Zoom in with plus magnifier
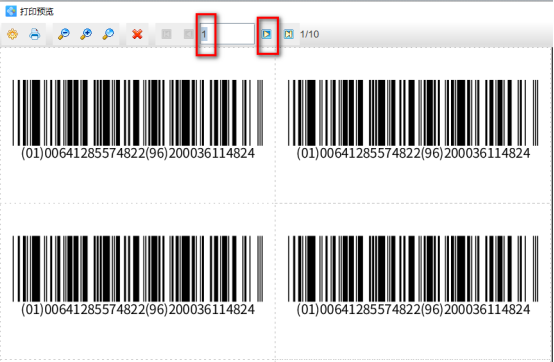 pos(86,34)
